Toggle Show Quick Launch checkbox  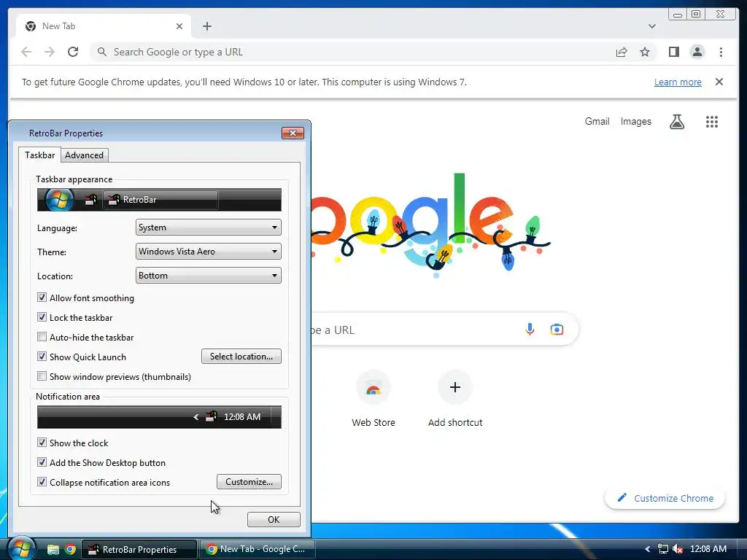pos(42,357)
